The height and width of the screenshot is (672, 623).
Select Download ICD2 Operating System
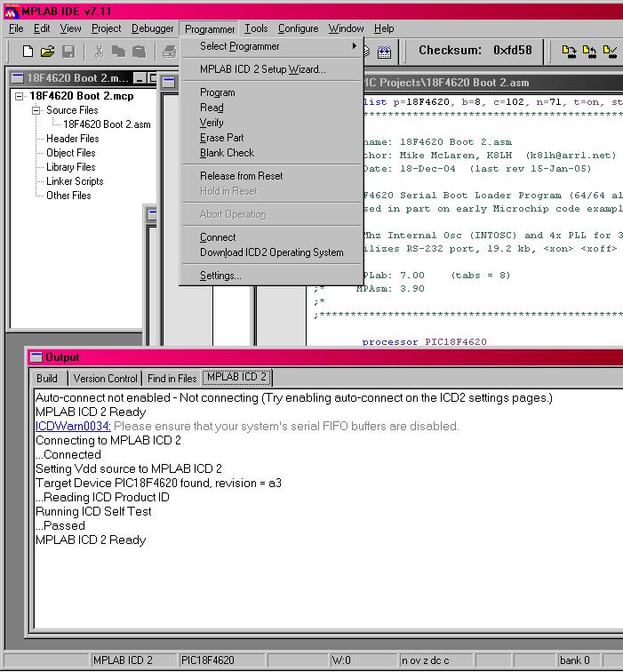tap(272, 252)
